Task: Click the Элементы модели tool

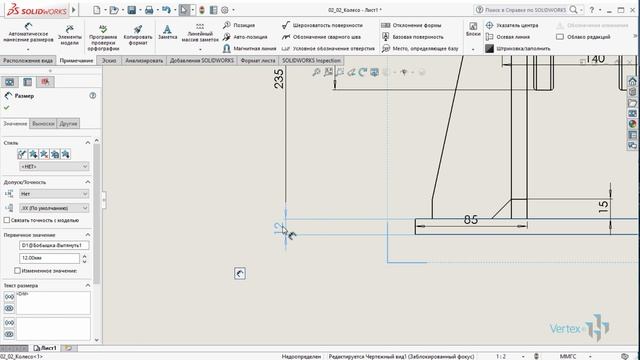Action: coord(69,34)
